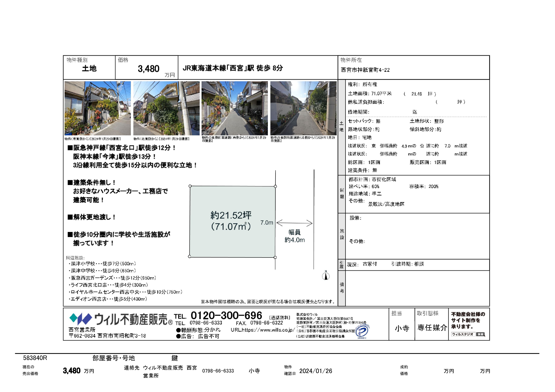Open the southeast-side property photo
The height and width of the screenshot is (392, 555).
click(97, 108)
